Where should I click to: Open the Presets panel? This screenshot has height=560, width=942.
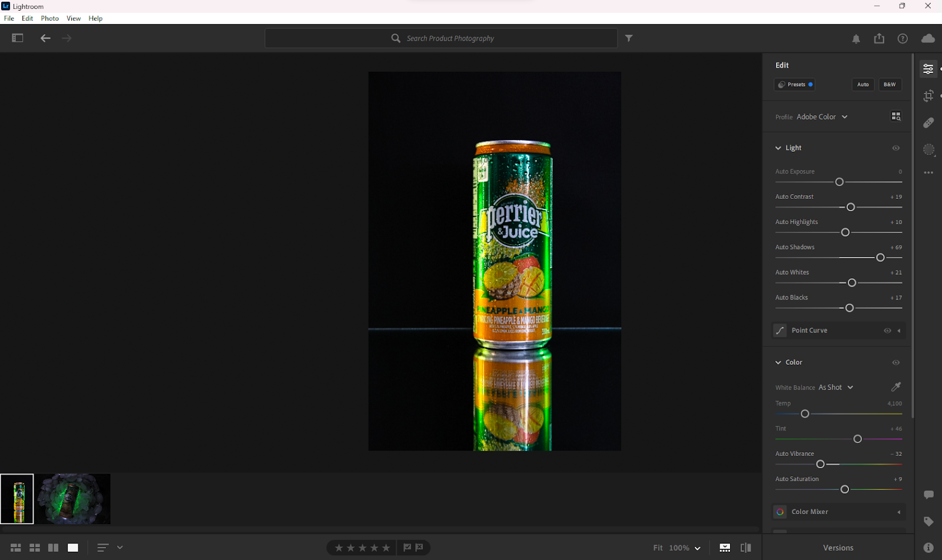[795, 85]
